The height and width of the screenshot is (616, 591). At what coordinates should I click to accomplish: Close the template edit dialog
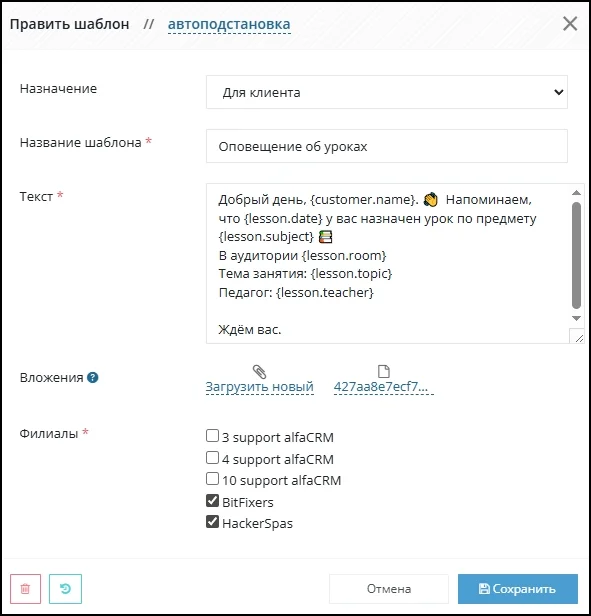coord(570,24)
